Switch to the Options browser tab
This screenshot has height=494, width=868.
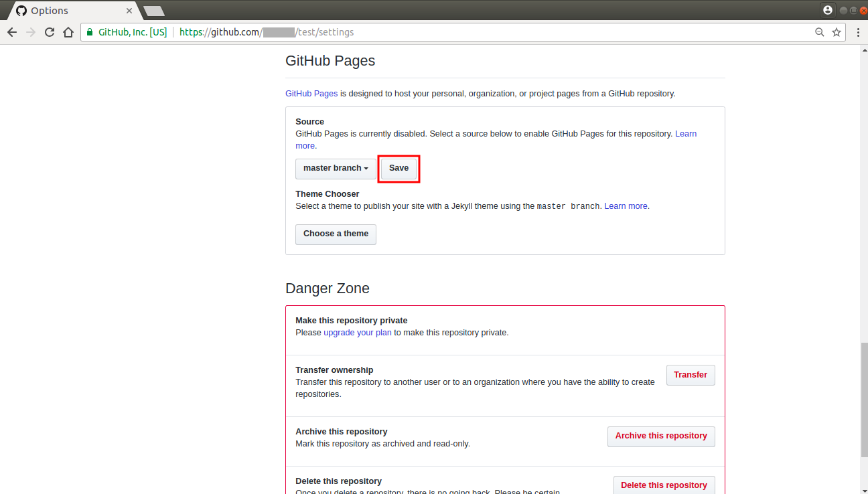74,11
